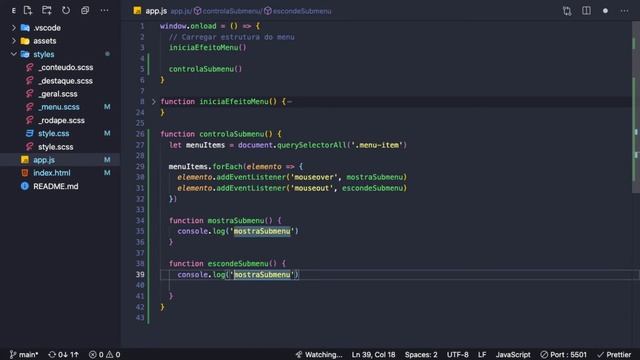Click the Watching Sass icon in status bar

(299, 354)
